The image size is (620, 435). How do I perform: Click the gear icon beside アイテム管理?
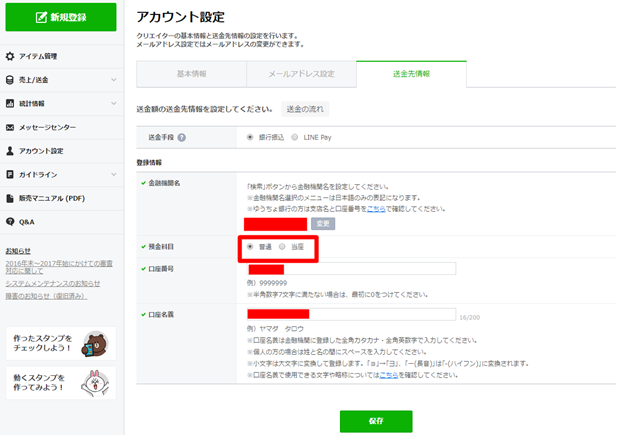pyautogui.click(x=10, y=56)
